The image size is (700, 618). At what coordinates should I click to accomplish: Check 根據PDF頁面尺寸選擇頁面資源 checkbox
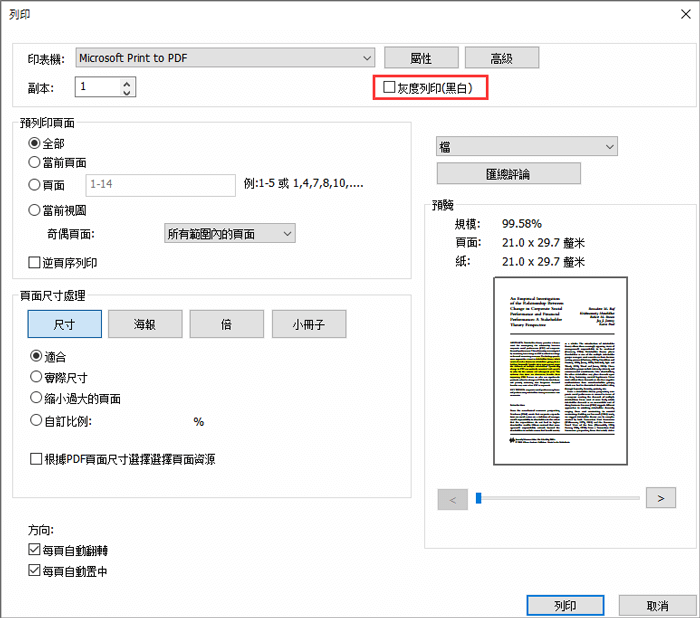click(x=36, y=460)
